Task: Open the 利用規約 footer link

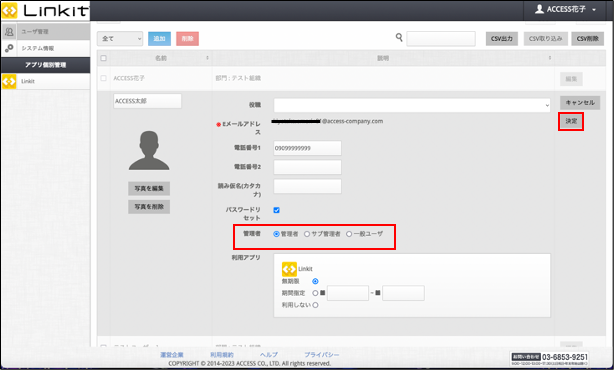Action: [222, 355]
